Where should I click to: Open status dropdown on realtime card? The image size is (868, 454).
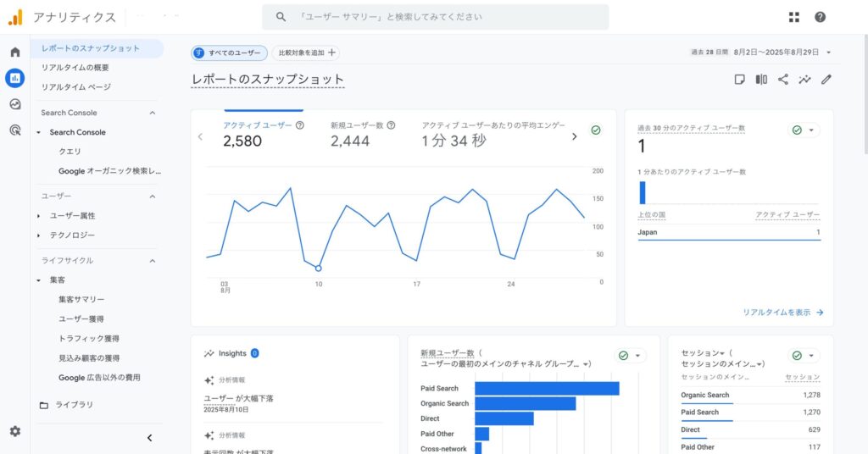click(811, 130)
